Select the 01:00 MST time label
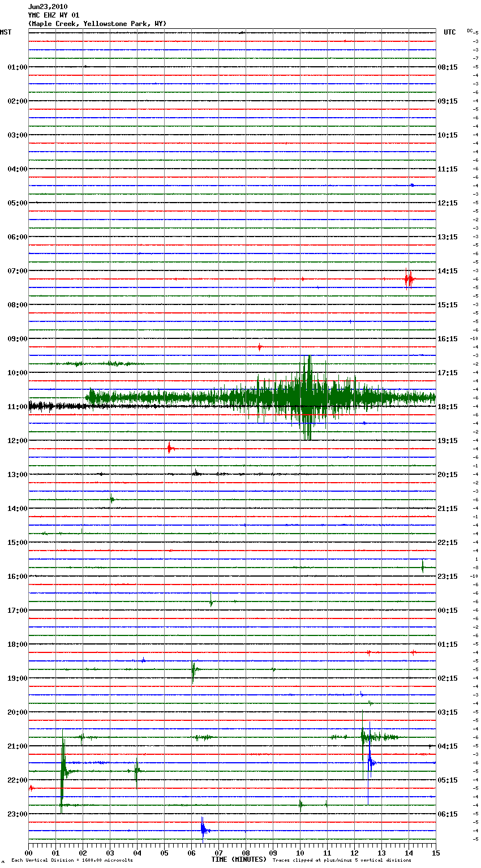This screenshot has height=868, width=481. [x=17, y=67]
